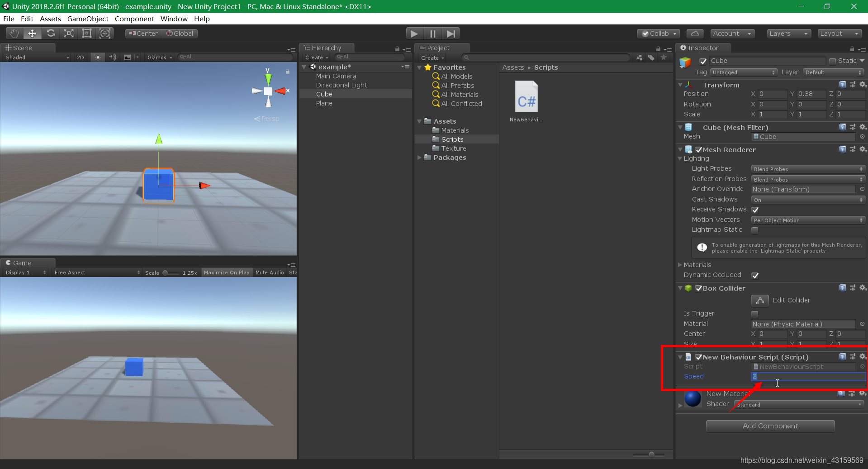Click the Edit Collider icon button
868x469 pixels.
point(760,300)
